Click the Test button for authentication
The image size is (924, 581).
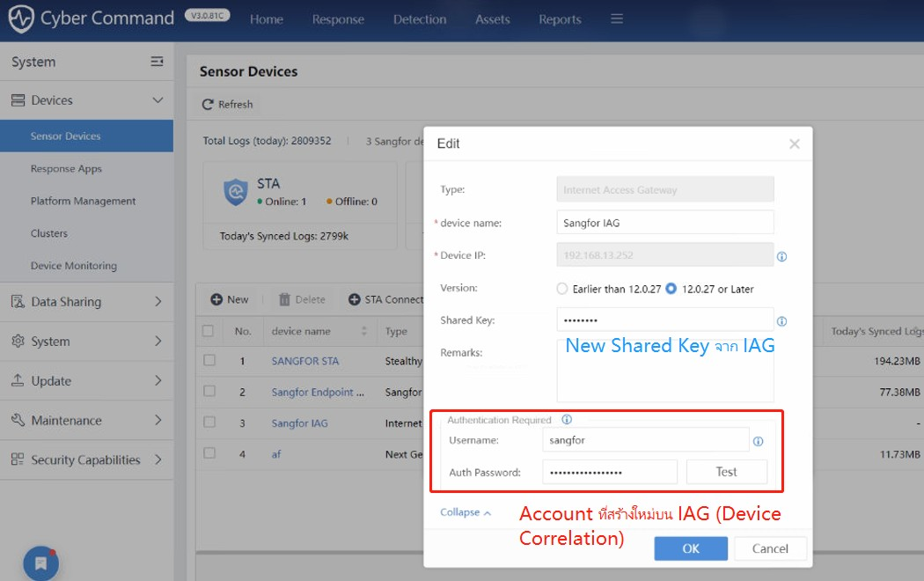coord(727,472)
